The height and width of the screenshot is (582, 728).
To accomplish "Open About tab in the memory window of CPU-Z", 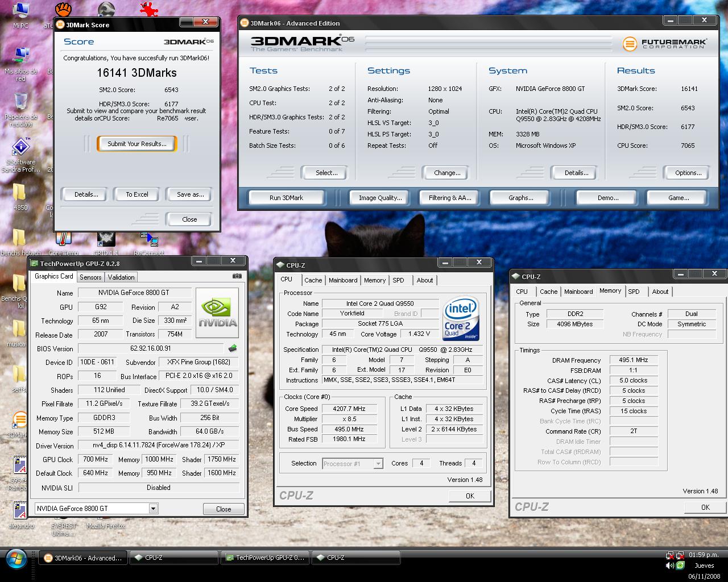I will click(660, 292).
